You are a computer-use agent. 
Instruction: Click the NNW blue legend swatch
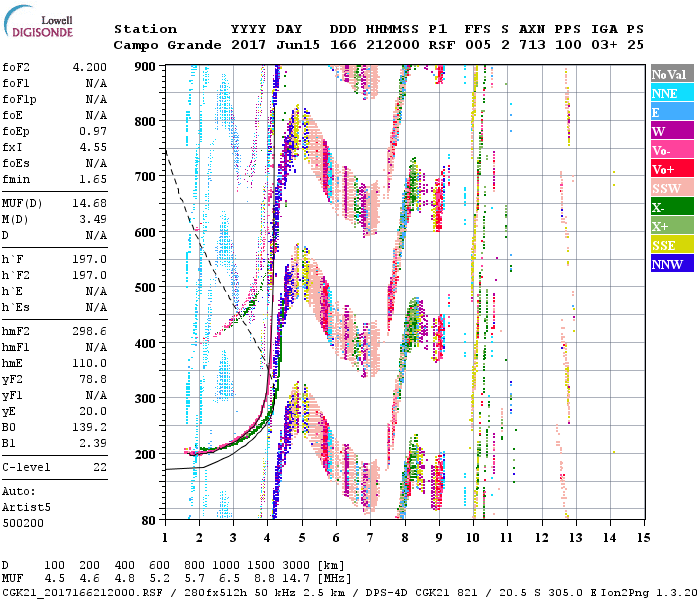click(x=672, y=264)
